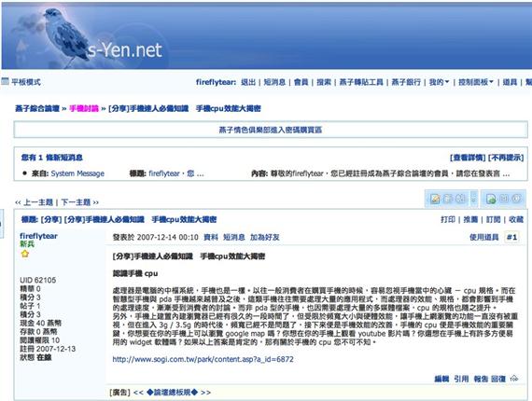Screen dimensions: 532x401
Task: Select 燕子銀行 in the navigation bar
Action: coord(406,82)
